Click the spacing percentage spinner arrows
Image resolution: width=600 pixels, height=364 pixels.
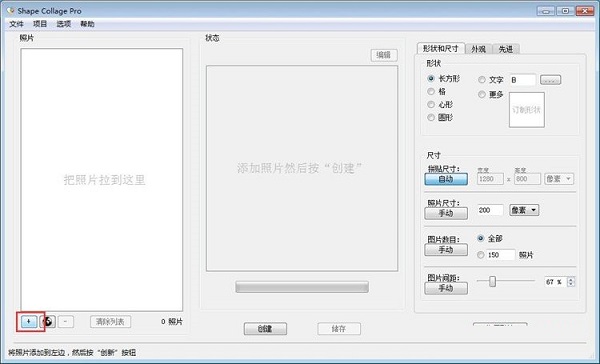coord(571,282)
